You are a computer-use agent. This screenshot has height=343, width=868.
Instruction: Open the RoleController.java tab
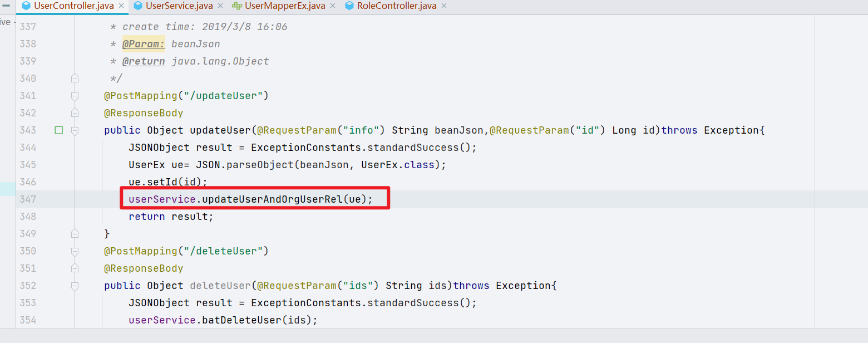click(x=395, y=7)
